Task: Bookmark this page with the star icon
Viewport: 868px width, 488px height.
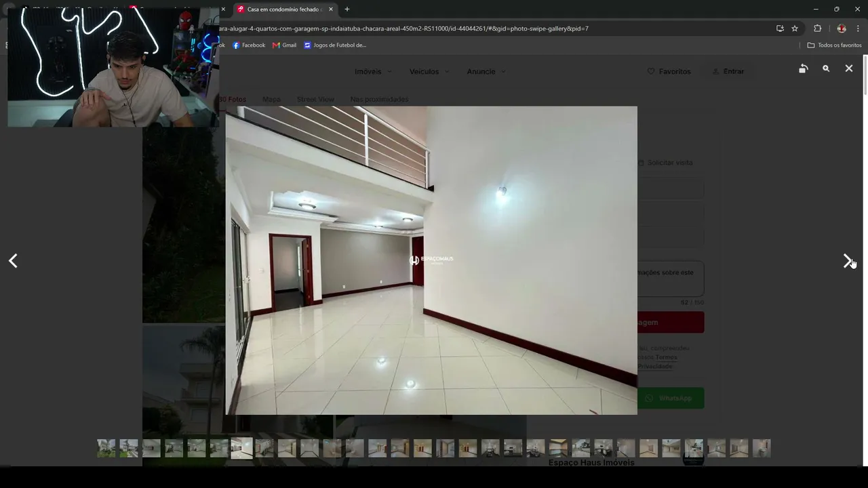Action: pos(795,28)
